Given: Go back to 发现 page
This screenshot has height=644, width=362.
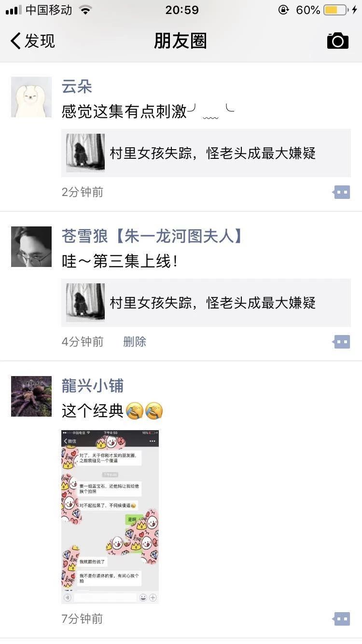Looking at the screenshot, I should [33, 41].
